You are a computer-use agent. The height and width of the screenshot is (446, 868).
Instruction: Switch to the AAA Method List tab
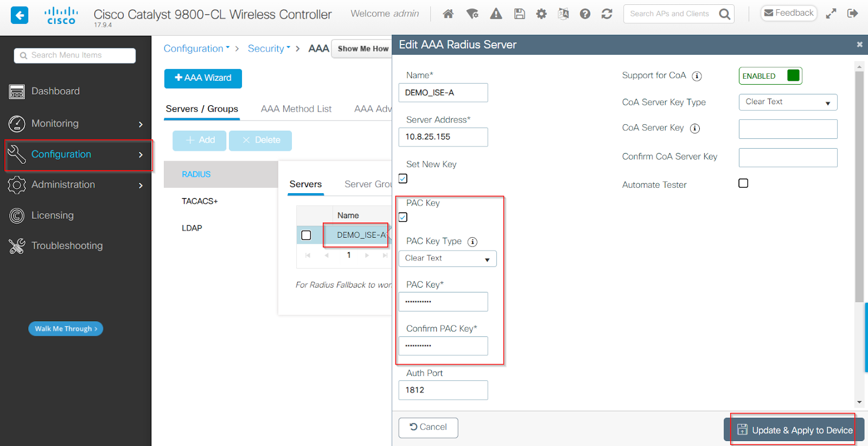point(296,109)
